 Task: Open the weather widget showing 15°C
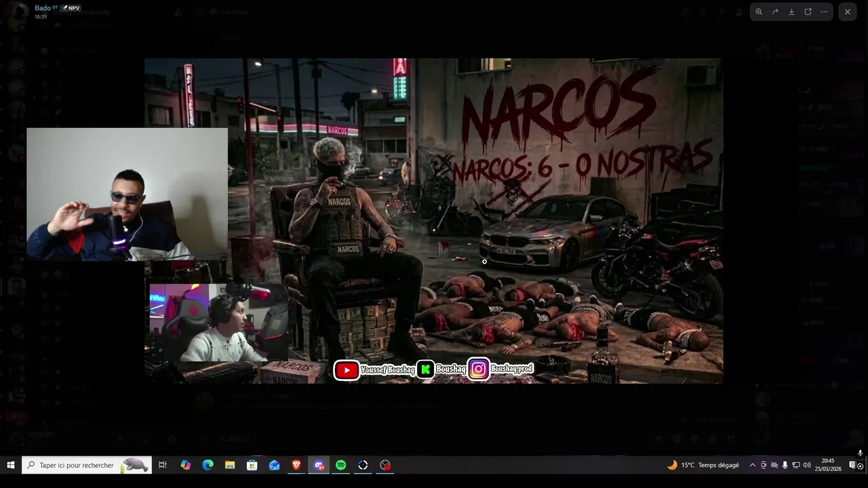tap(703, 465)
